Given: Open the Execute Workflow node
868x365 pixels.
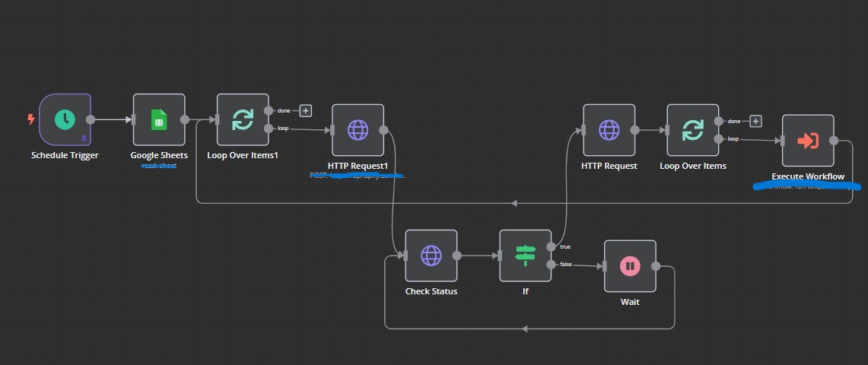Looking at the screenshot, I should 808,141.
